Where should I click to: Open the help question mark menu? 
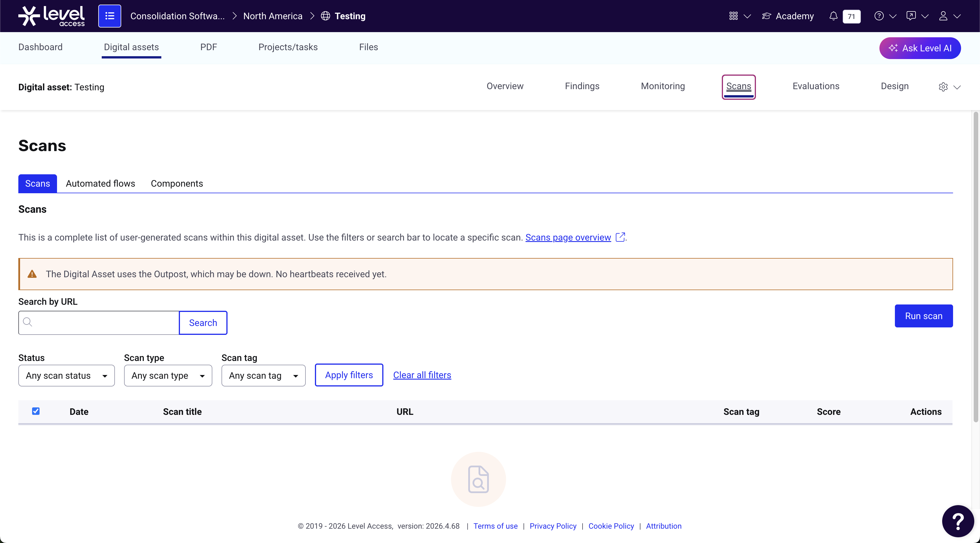pos(879,16)
